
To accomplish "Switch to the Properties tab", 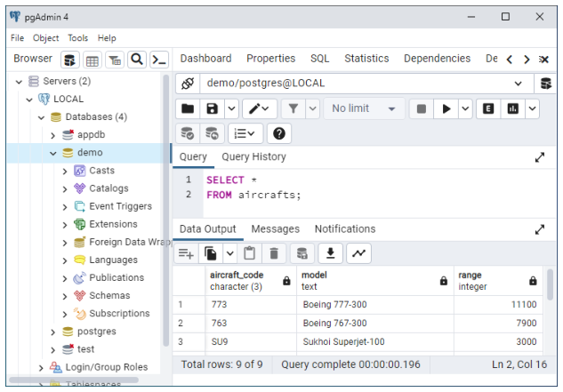I will (270, 59).
